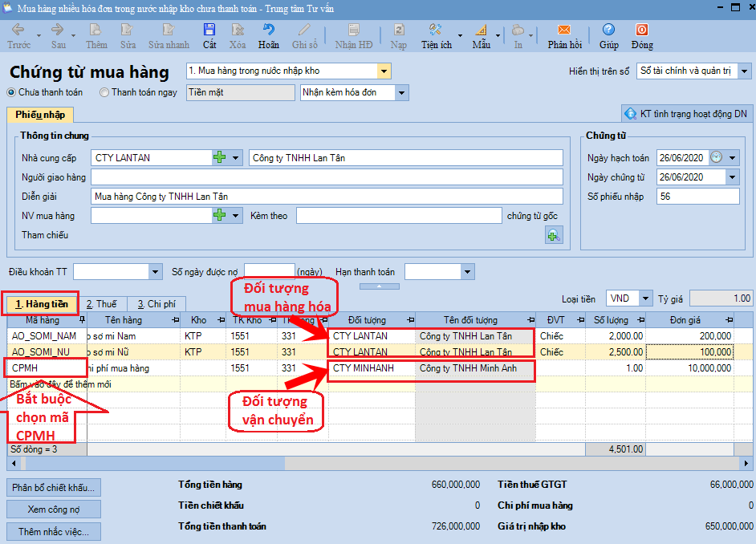Save the voucher with Cất
The image size is (756, 544).
pos(209,36)
